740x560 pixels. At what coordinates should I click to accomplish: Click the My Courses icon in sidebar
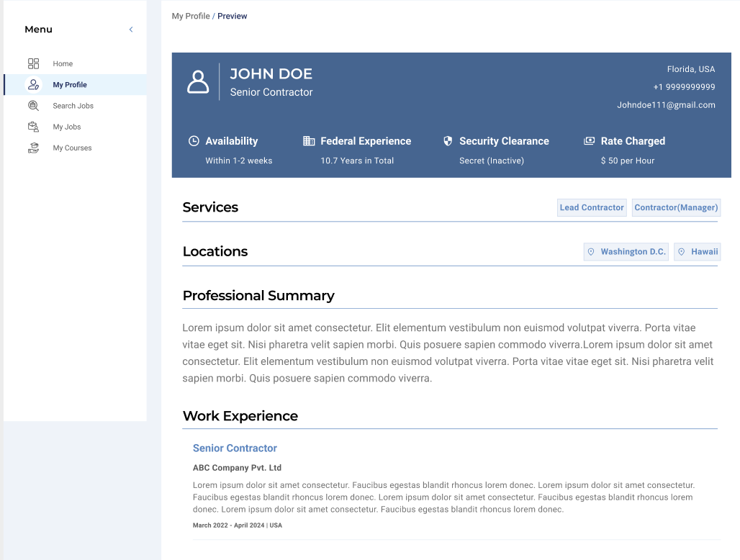33,148
